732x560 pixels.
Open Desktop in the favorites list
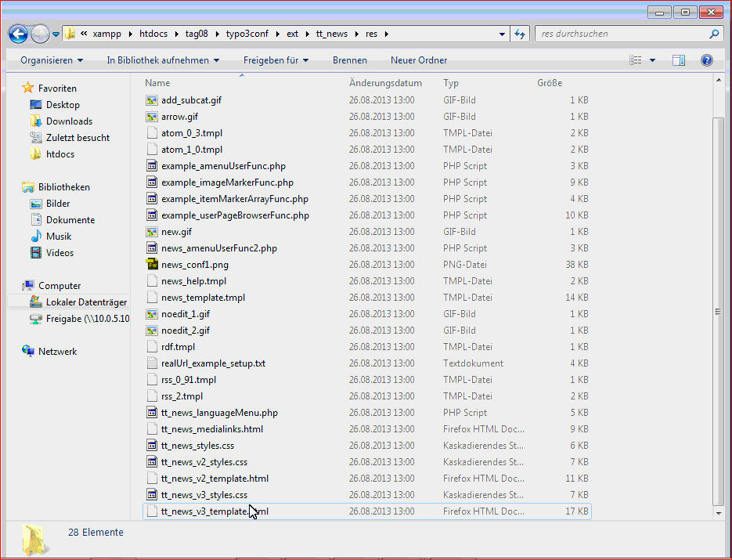click(x=63, y=105)
